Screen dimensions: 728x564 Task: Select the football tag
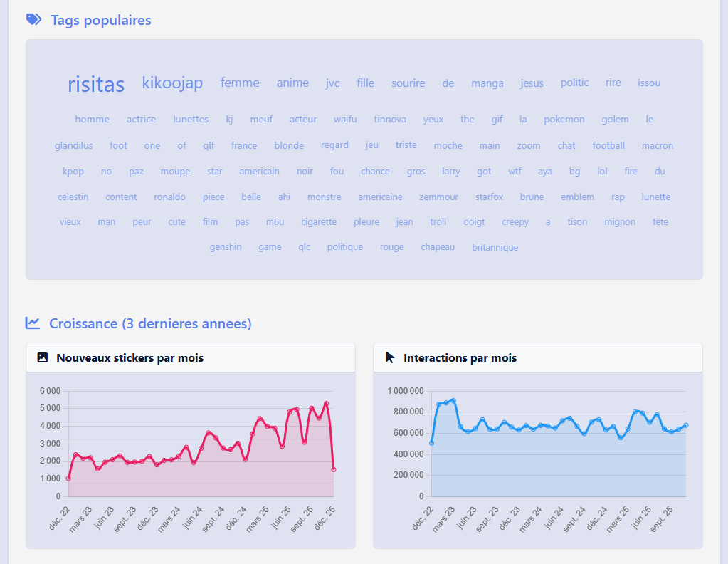(x=608, y=146)
